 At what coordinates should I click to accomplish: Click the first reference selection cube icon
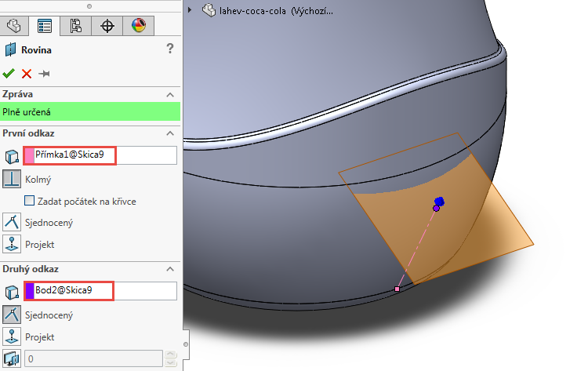click(x=12, y=156)
